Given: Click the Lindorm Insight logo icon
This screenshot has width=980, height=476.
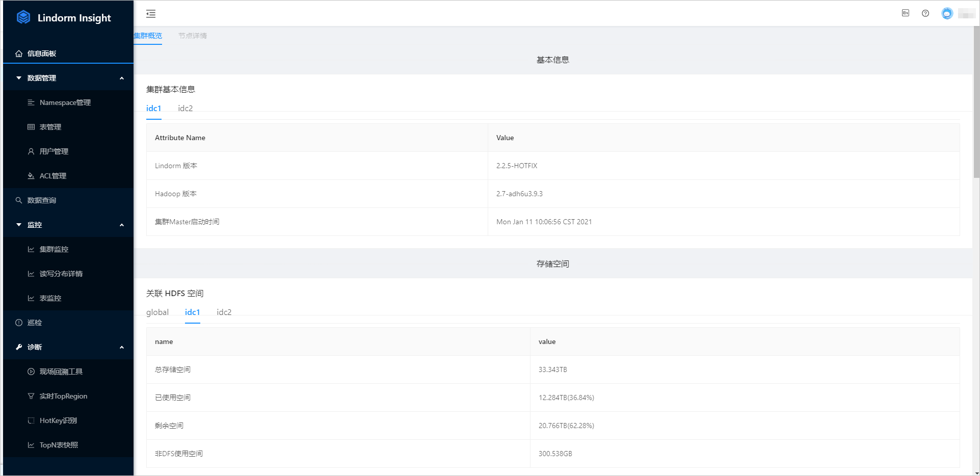Looking at the screenshot, I should (x=23, y=17).
